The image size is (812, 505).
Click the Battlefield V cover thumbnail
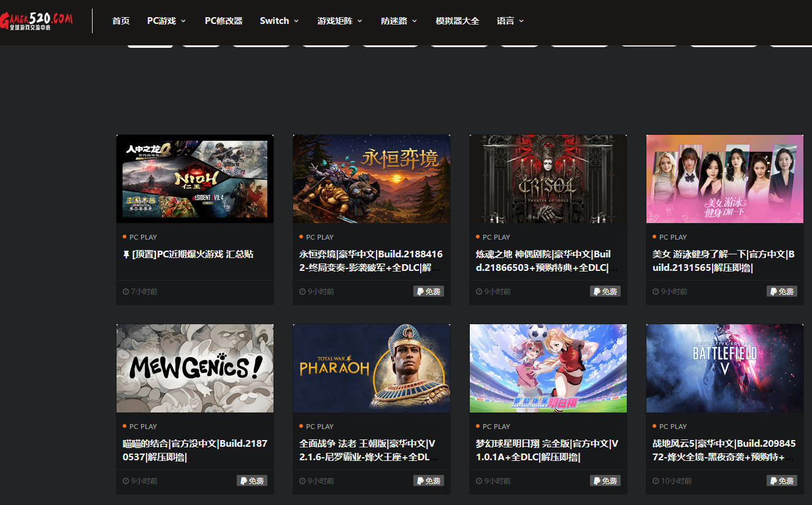pyautogui.click(x=724, y=368)
